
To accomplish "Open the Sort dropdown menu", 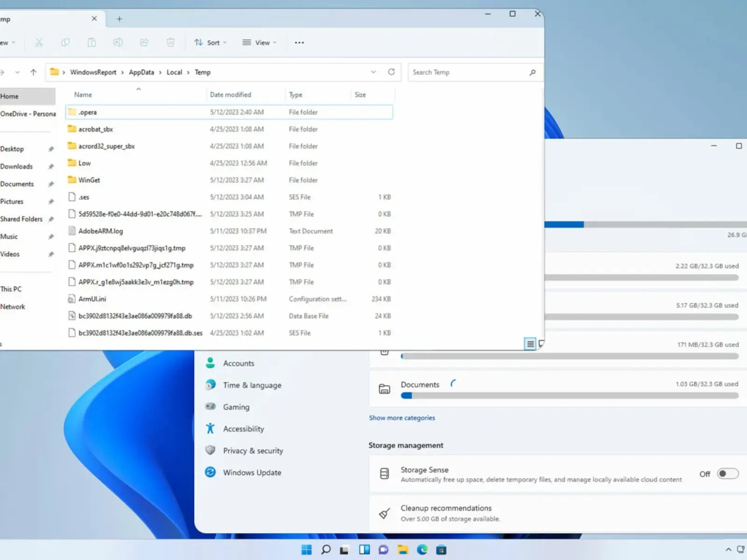I will [x=211, y=42].
